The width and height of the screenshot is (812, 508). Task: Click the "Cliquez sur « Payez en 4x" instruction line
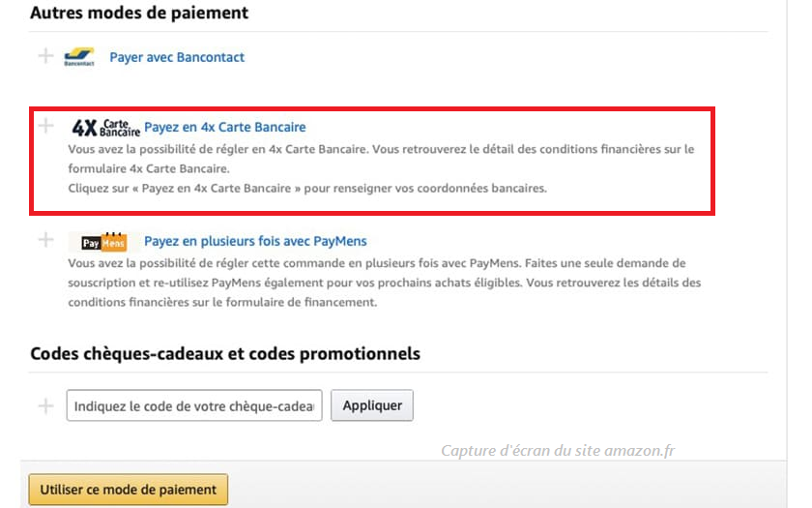[x=307, y=188]
